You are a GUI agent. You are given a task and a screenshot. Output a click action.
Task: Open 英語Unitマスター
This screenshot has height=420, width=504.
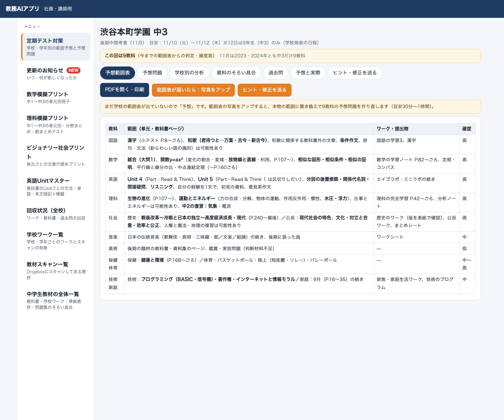click(56, 187)
